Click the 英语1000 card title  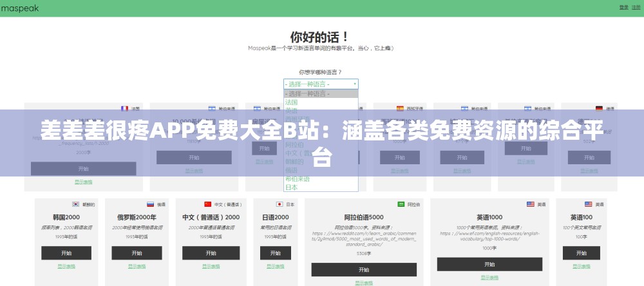point(489,217)
